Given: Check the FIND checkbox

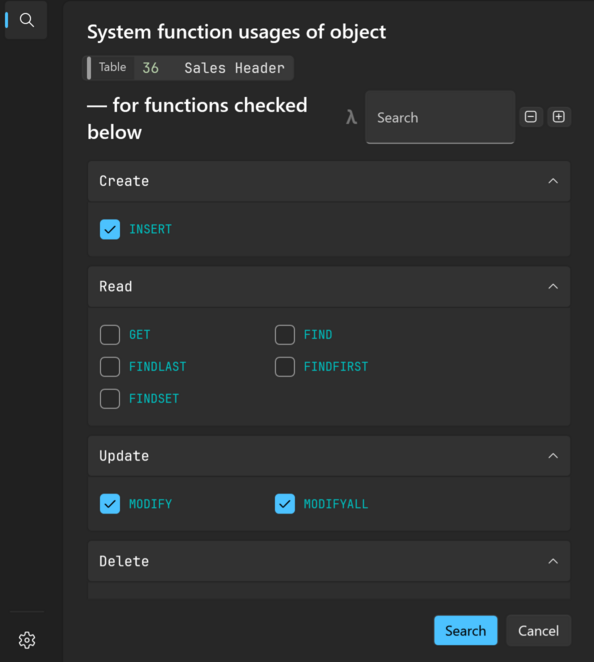Looking at the screenshot, I should 285,335.
